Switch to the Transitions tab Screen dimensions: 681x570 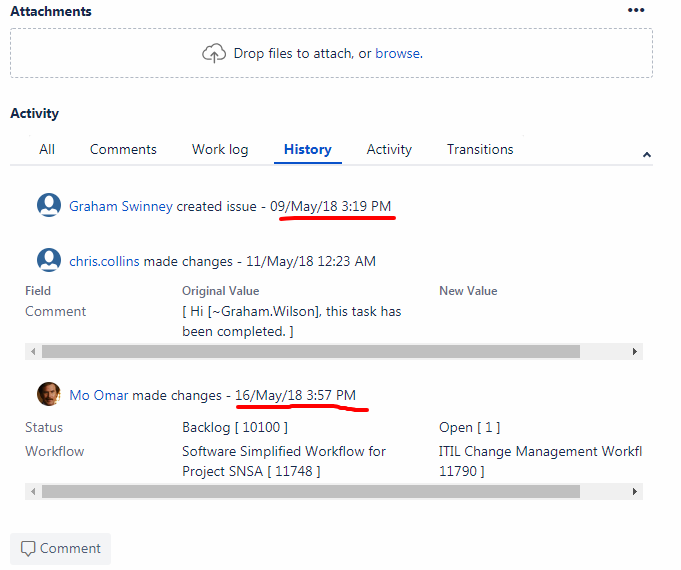[x=480, y=149]
